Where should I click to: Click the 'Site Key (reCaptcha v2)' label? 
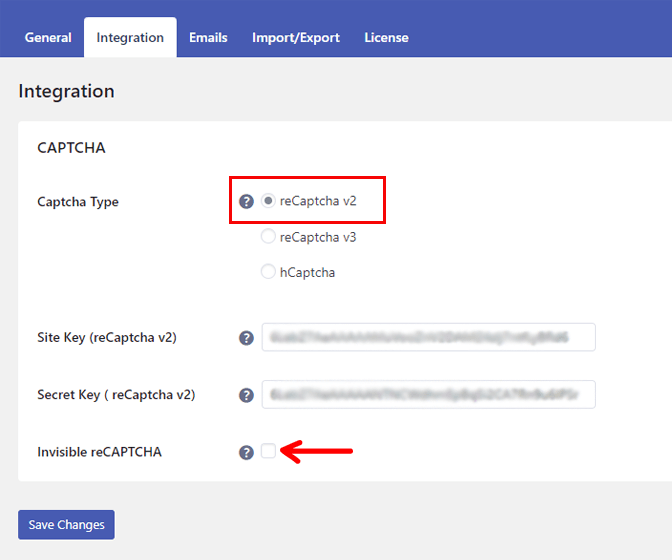pos(107,338)
